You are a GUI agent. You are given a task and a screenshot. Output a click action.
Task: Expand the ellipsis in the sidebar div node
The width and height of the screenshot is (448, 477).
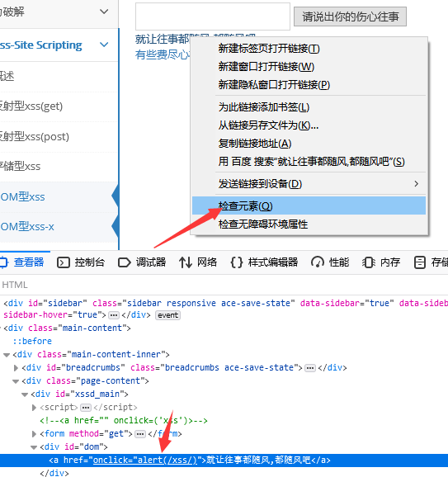(114, 315)
